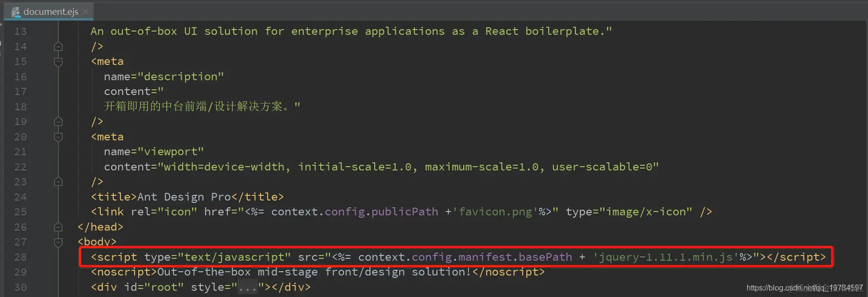Click the Chinese description text on line 18

tap(202, 106)
